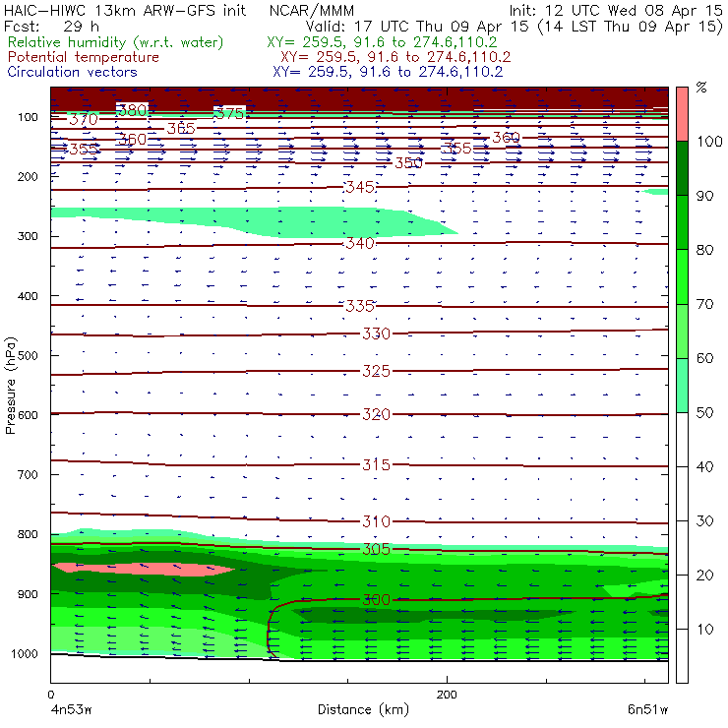The width and height of the screenshot is (728, 728).
Task: Click the pink above-100% colorbar segment
Action: click(682, 114)
